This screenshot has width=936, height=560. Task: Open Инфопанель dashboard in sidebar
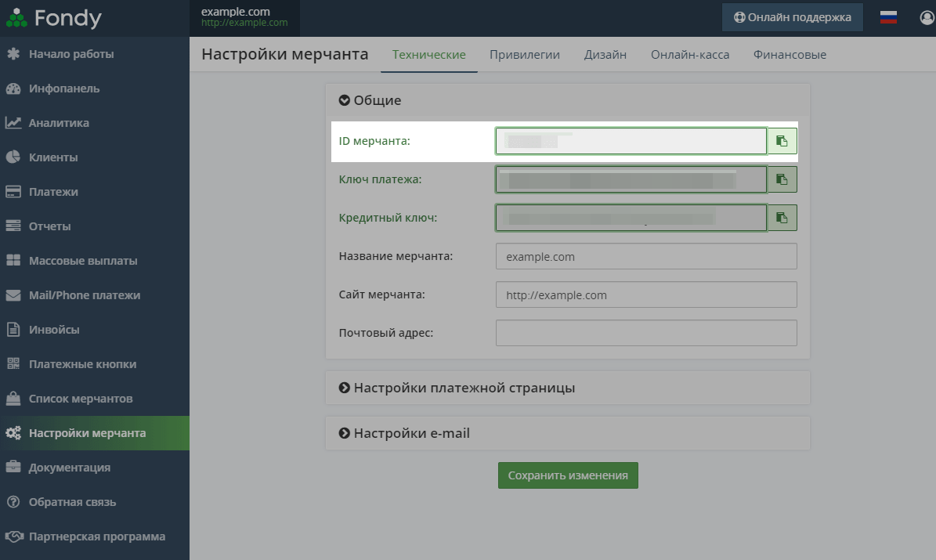pyautogui.click(x=64, y=89)
